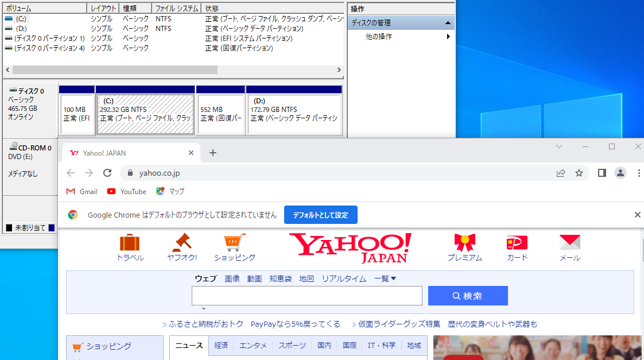Select (C:) 292.32 GB partition block

click(x=145, y=114)
